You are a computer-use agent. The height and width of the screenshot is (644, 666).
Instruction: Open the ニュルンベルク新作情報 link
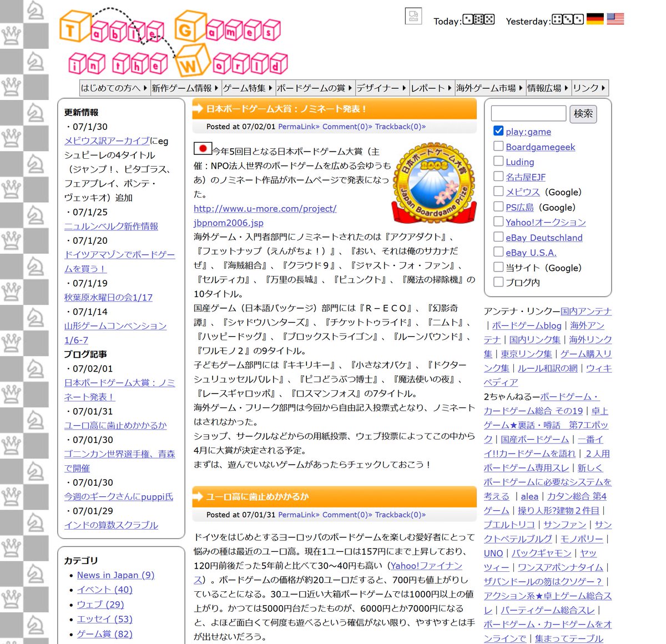(111, 226)
